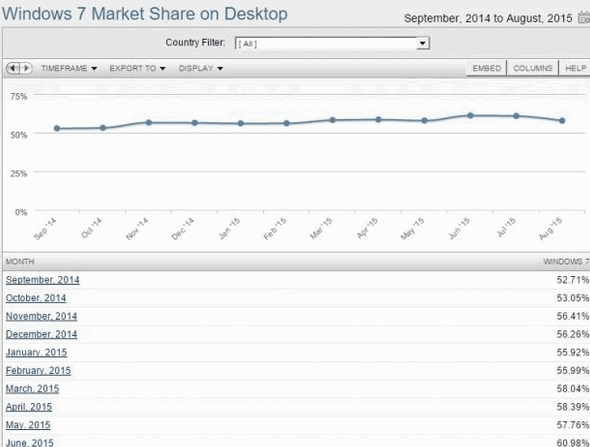Click the Windows 7 Market Share on Desktop title
The height and width of the screenshot is (447, 590).
point(145,14)
